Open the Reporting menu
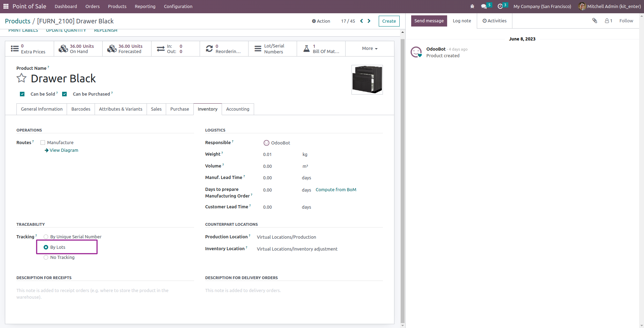Viewport: 644px width, 328px height. (x=145, y=6)
